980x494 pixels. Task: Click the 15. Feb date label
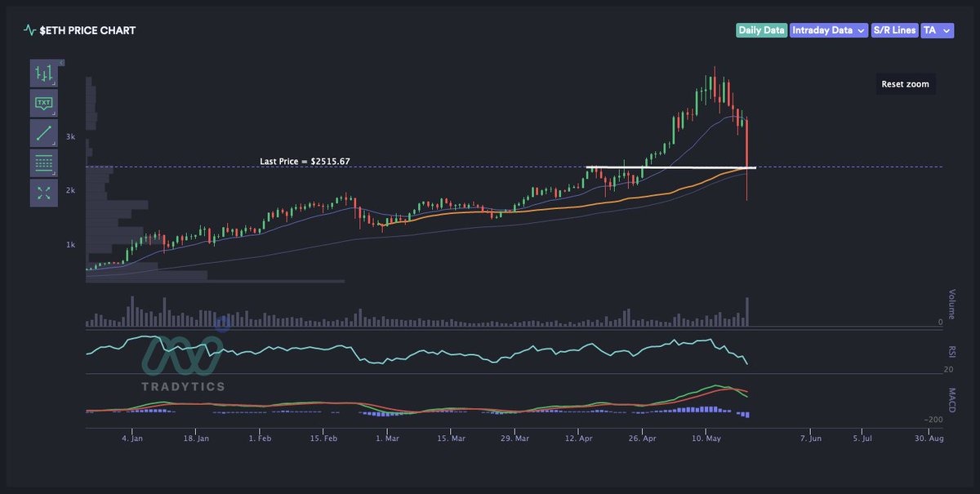click(x=324, y=438)
